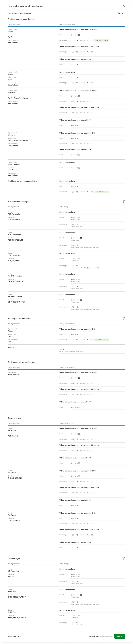The width and height of the screenshot is (133, 644).
Task: Click the Keyed, Swiped payment mode
Action: pyautogui.click(x=14, y=165)
